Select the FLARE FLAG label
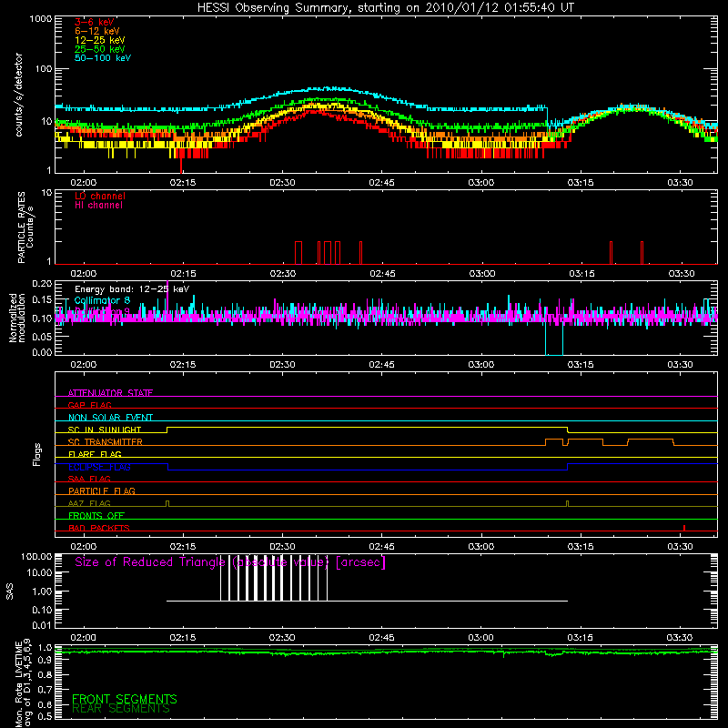 click(95, 454)
